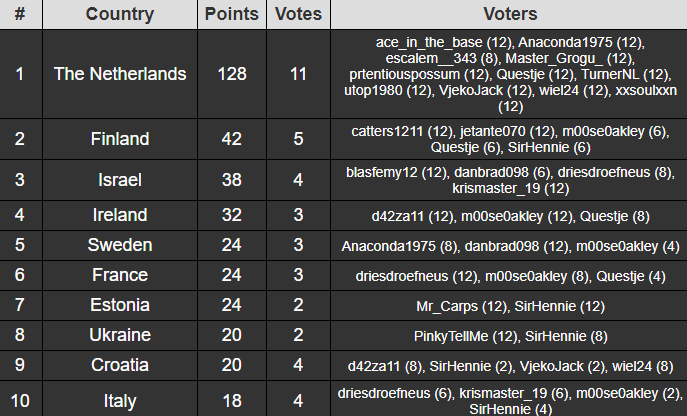Click the Voters column header

point(510,14)
